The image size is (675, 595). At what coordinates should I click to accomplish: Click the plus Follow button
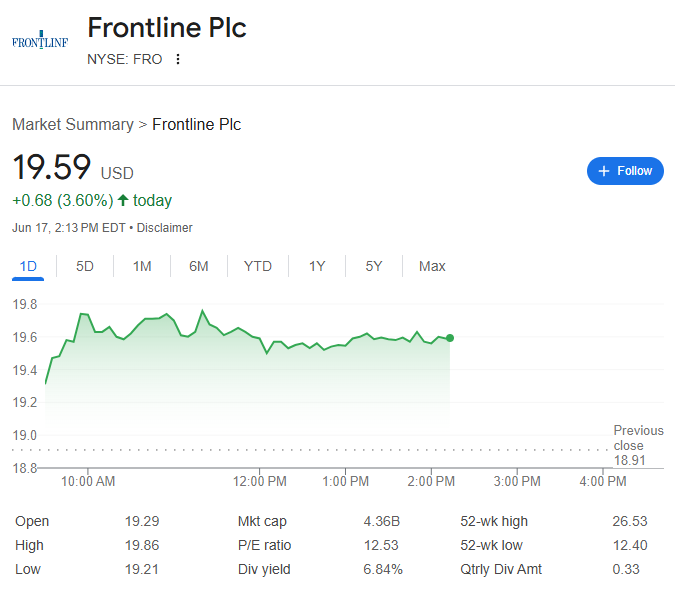click(x=625, y=171)
